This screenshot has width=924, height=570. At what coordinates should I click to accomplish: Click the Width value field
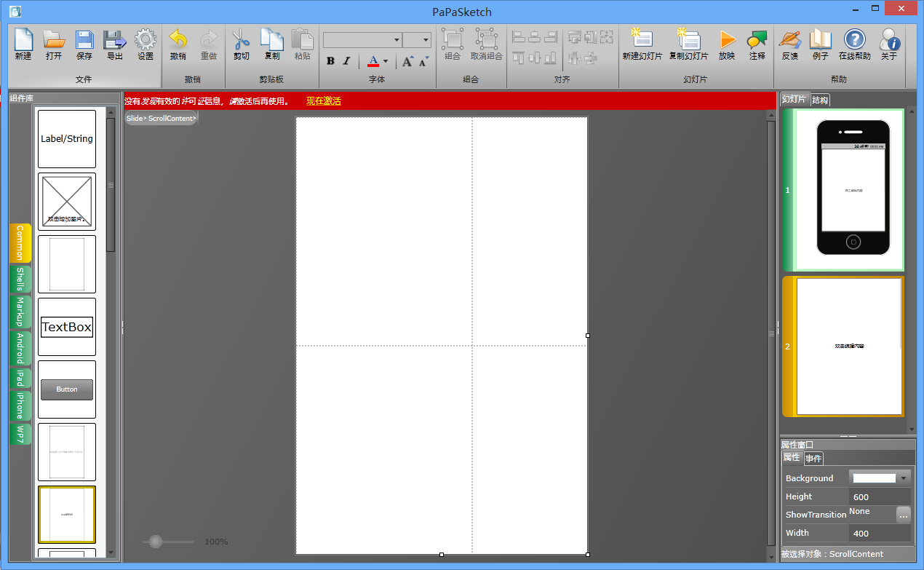coord(880,533)
